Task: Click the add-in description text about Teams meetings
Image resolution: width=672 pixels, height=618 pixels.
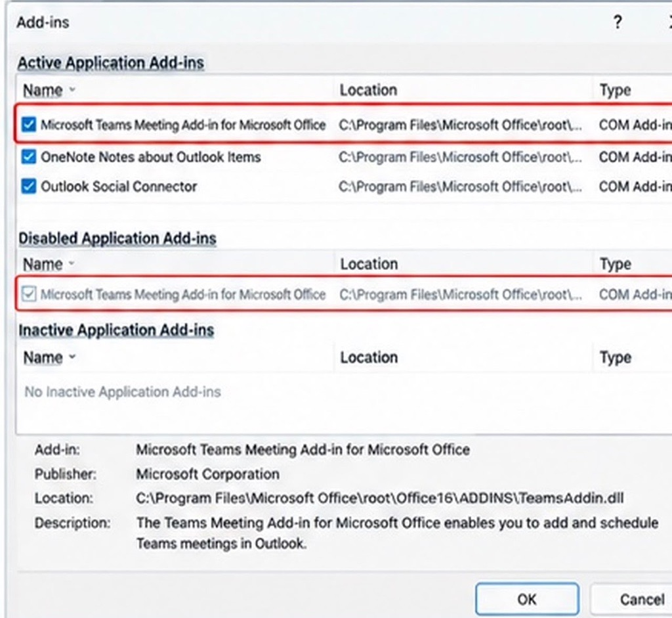Action: click(397, 533)
